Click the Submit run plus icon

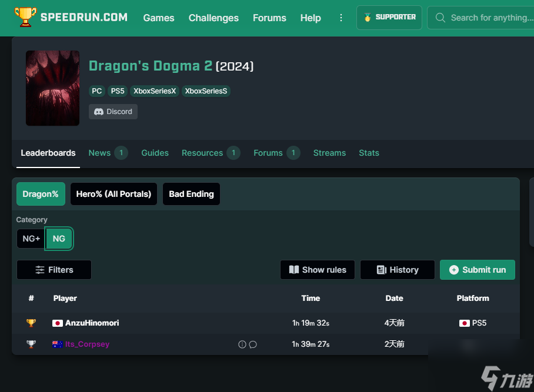pos(453,270)
